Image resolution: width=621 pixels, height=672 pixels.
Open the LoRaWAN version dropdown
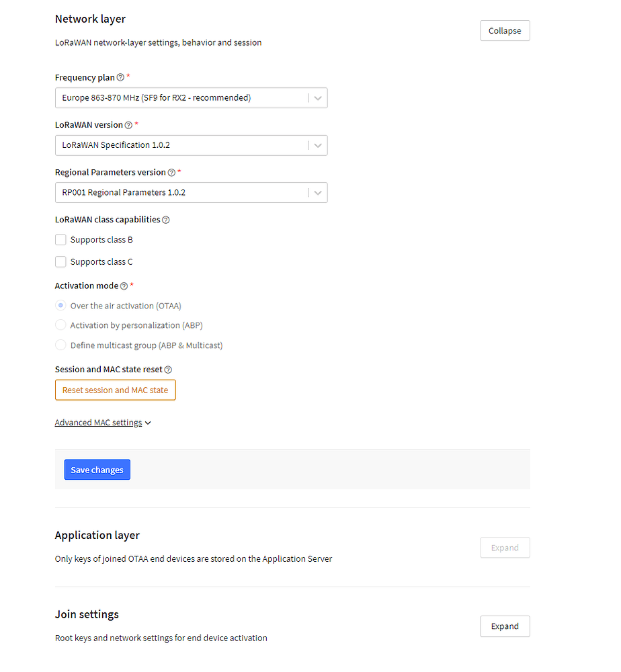[191, 145]
